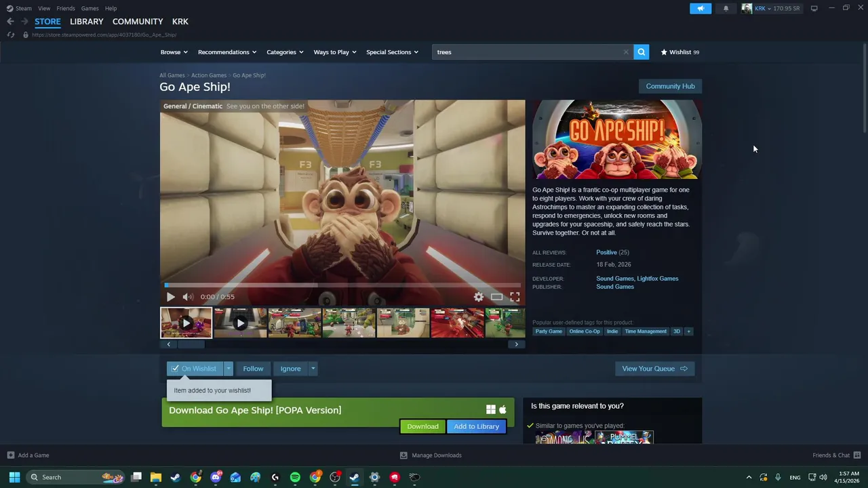Open the Action Games breadcrumb
The height and width of the screenshot is (488, 868).
[209, 75]
